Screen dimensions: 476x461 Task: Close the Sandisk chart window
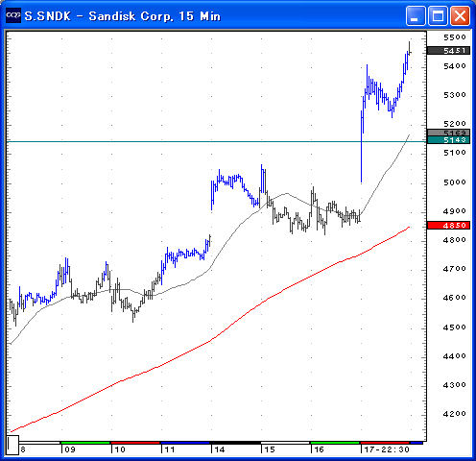(x=460, y=15)
